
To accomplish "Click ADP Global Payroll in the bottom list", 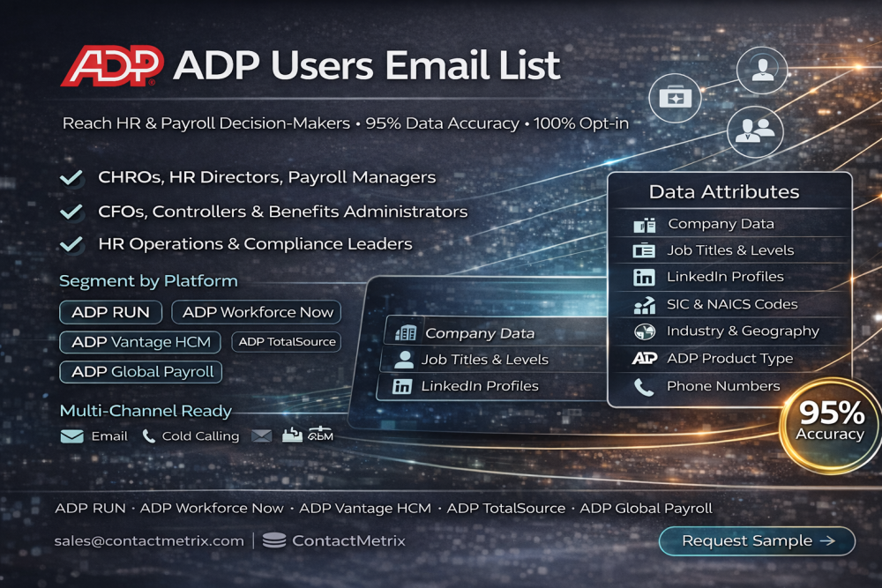I will 646,508.
